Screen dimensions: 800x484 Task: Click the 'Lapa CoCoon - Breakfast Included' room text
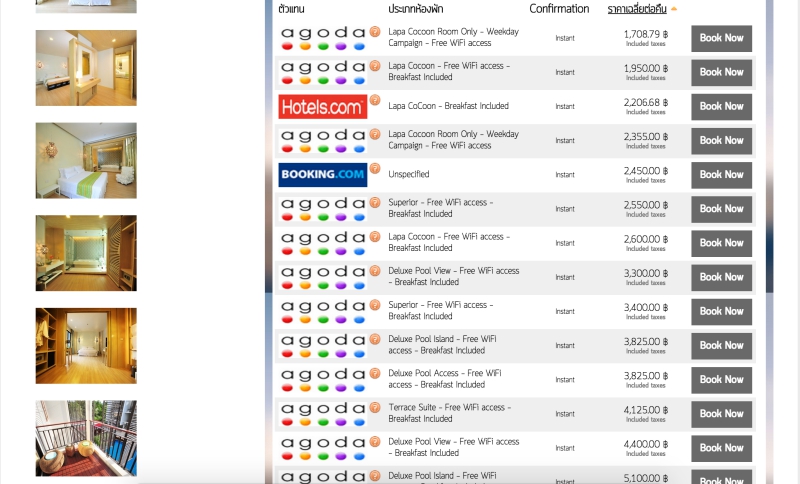(x=448, y=106)
